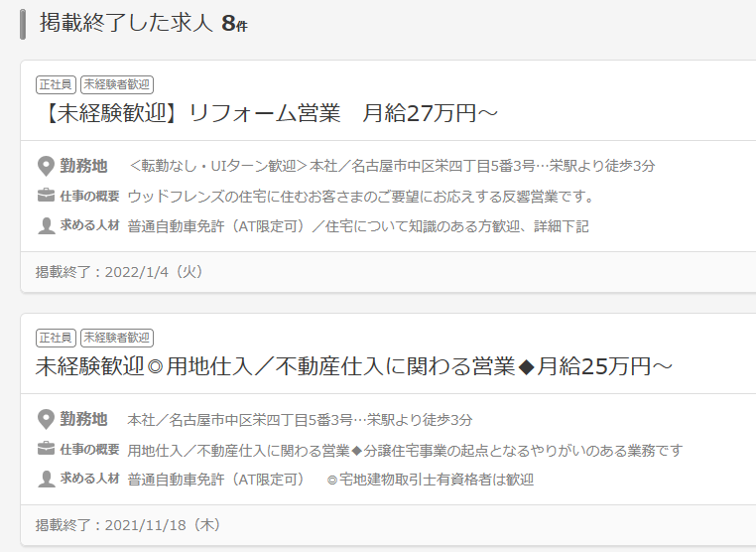
Task: Click briefcase icon in Reform sales listing
Action: point(46,196)
